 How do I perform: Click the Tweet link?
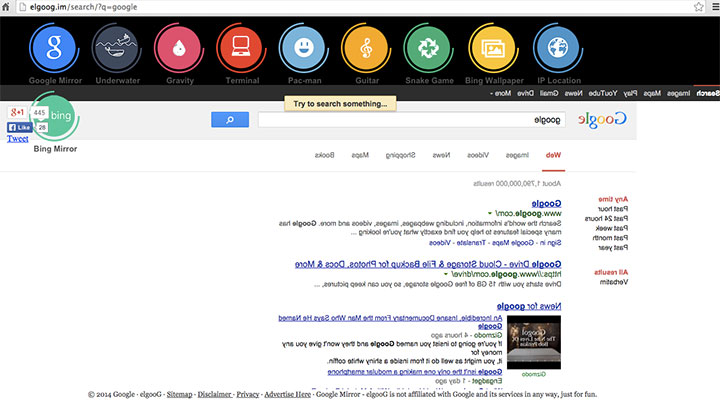click(17, 139)
